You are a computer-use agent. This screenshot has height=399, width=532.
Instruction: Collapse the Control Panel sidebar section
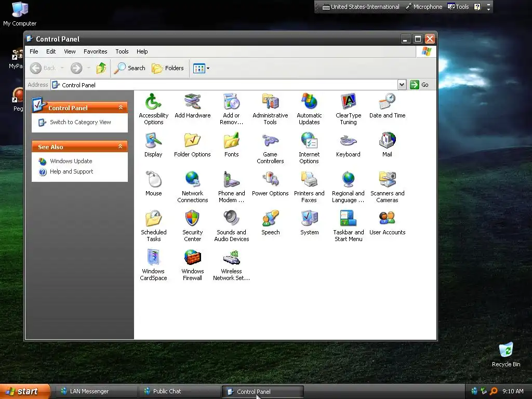point(121,107)
